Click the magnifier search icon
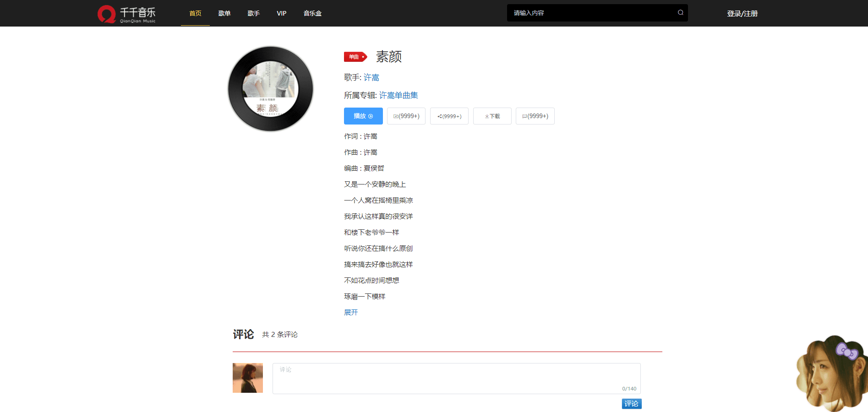This screenshot has width=868, height=412. point(680,12)
